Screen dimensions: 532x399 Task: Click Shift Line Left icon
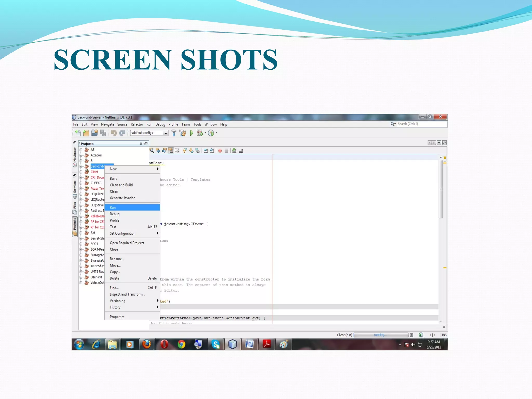(206, 151)
